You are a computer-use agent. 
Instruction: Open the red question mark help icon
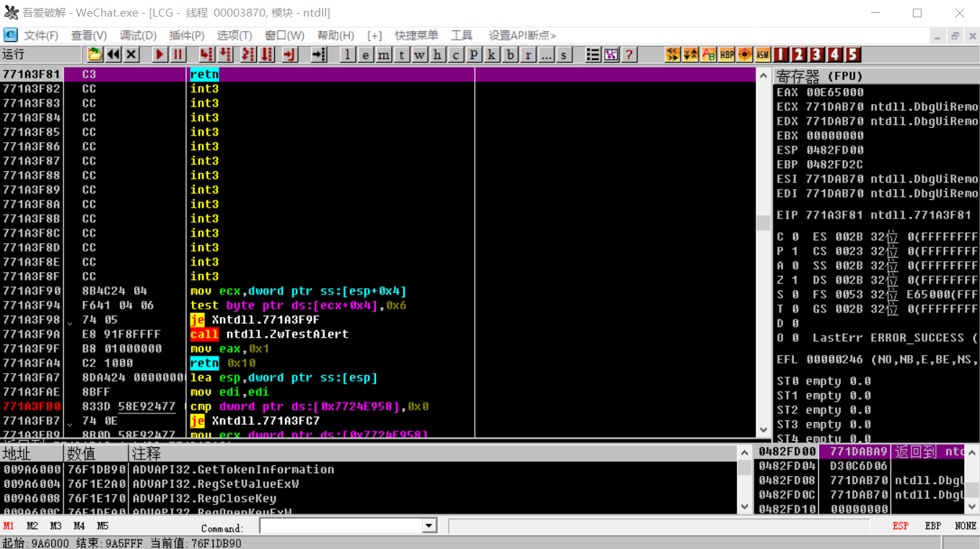[629, 55]
